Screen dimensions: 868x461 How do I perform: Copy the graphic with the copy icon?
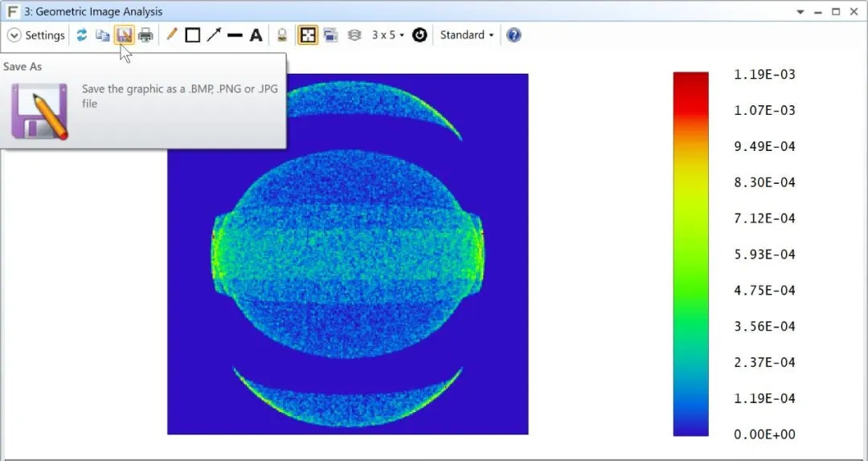pos(102,35)
